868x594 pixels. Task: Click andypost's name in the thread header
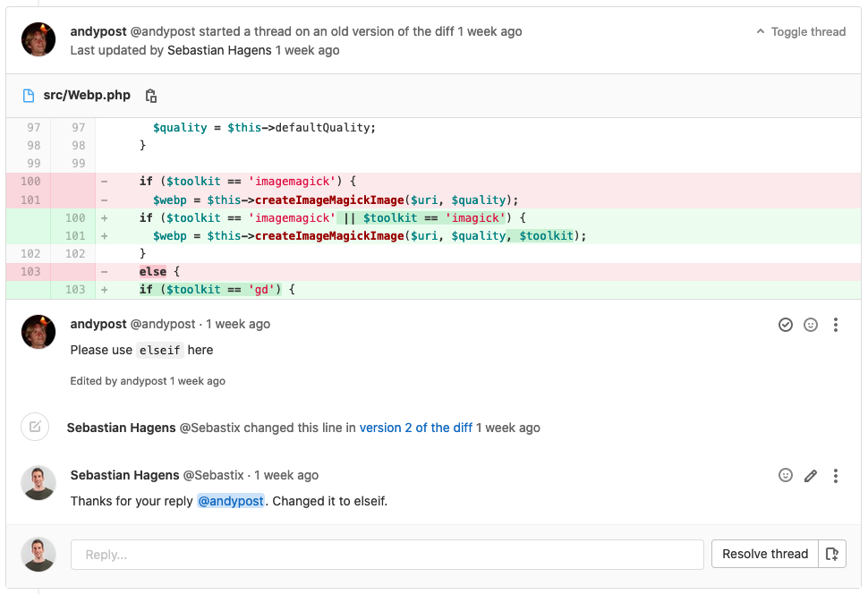[x=98, y=31]
